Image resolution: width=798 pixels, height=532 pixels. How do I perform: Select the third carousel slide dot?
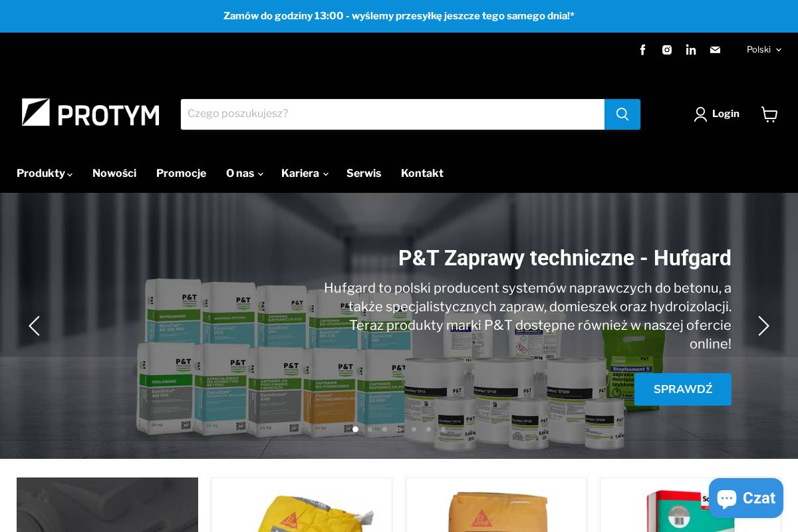pos(384,429)
